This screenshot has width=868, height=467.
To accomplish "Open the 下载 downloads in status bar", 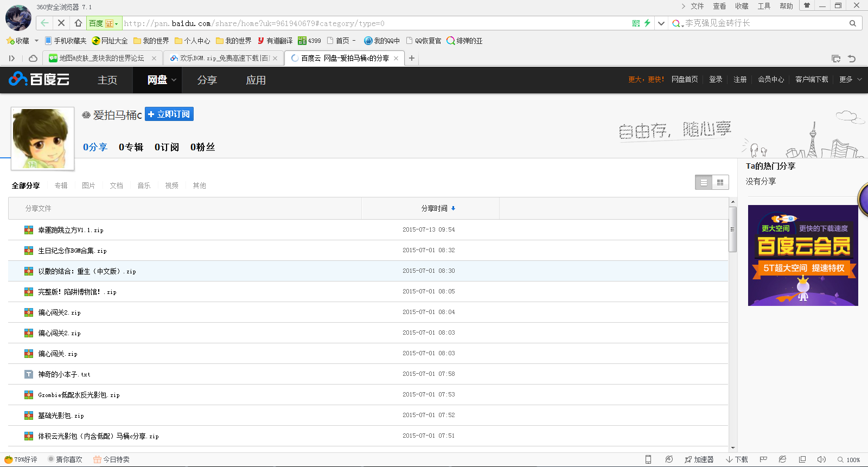I will click(x=737, y=459).
